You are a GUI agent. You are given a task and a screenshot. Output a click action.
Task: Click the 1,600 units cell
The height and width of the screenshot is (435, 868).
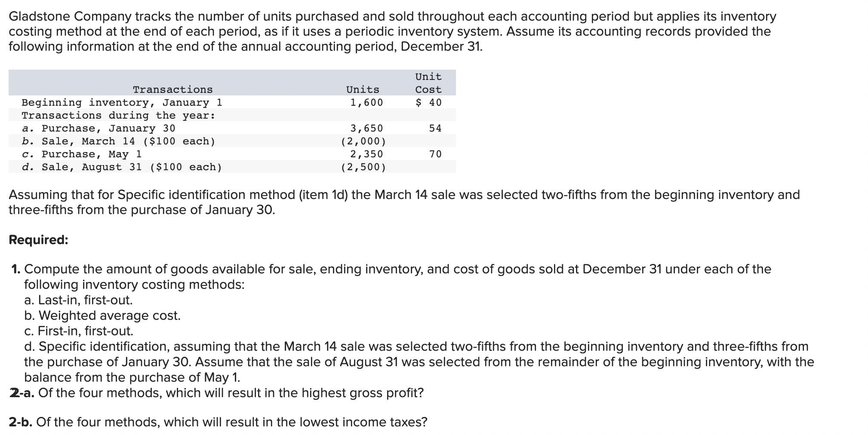coord(366,102)
